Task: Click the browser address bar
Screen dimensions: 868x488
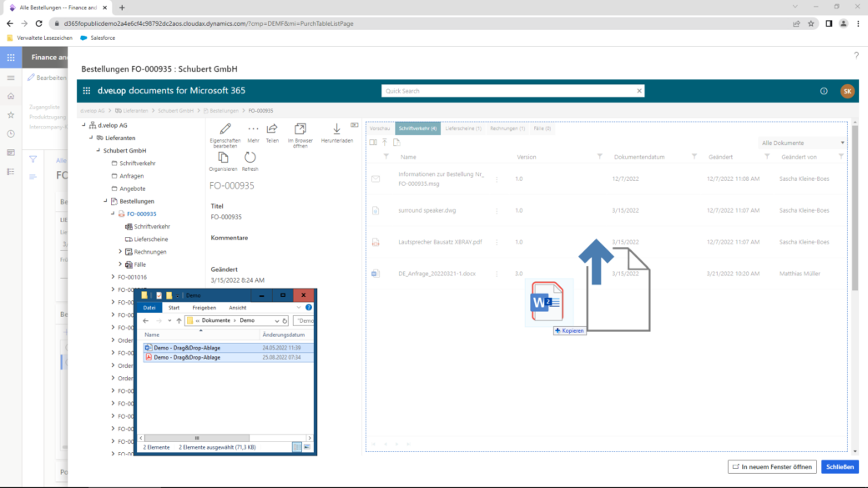Action: 421,24
